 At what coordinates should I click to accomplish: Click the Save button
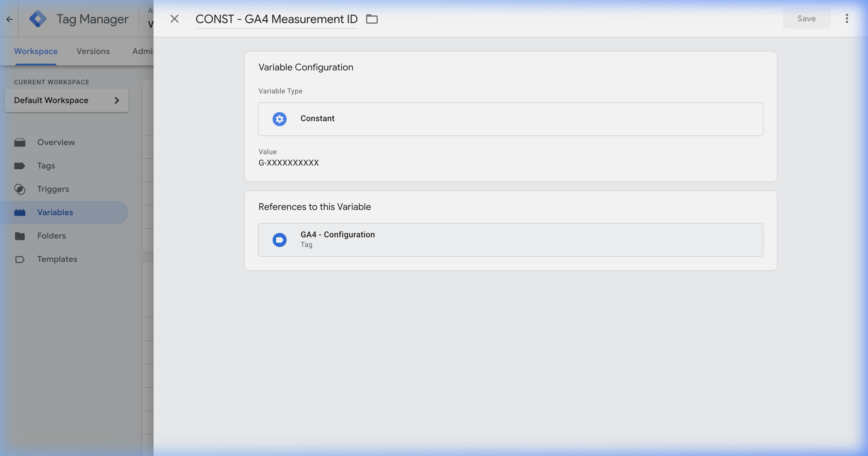(x=806, y=18)
